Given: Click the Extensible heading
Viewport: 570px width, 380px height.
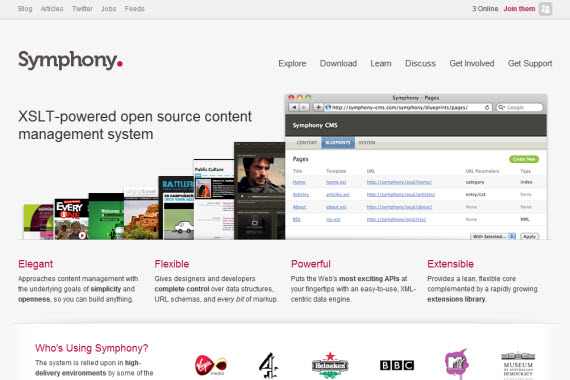Looking at the screenshot, I should click(450, 264).
